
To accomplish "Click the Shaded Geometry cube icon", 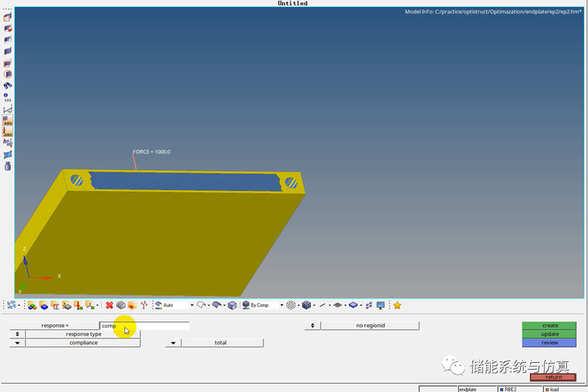I will (x=232, y=306).
